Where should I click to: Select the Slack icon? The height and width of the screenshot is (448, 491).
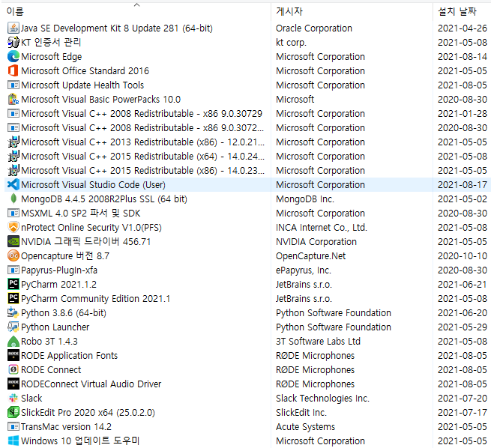coord(13,399)
